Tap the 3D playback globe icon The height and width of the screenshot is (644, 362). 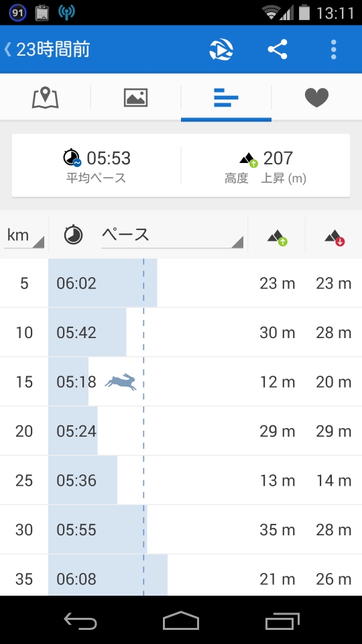tap(221, 50)
